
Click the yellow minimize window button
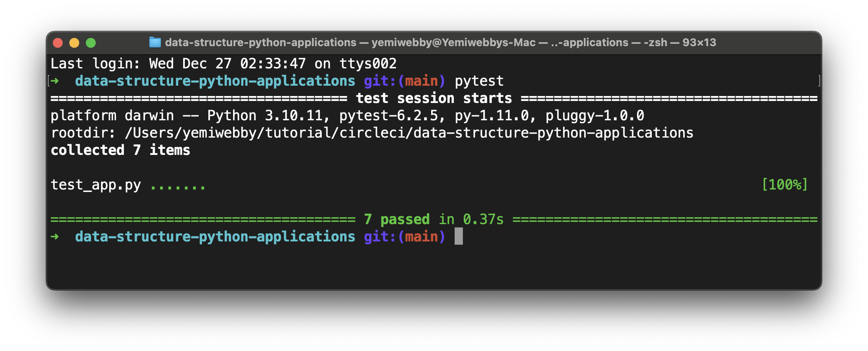pos(74,43)
